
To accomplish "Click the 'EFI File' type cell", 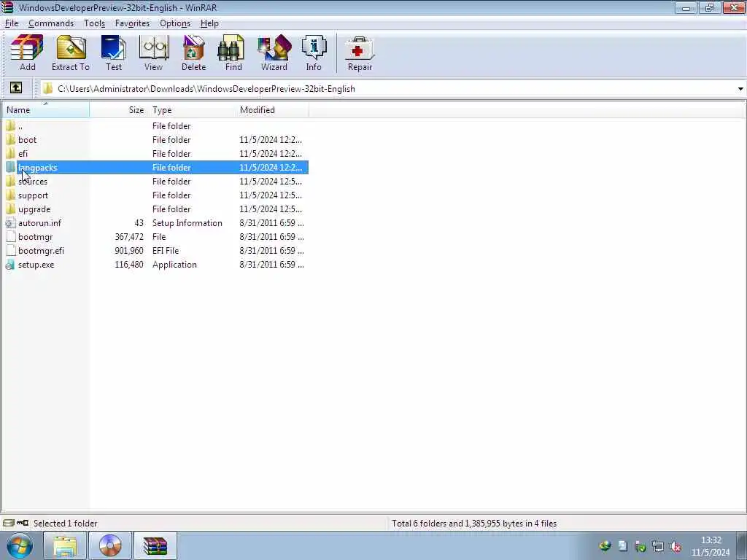I will pyautogui.click(x=166, y=251).
